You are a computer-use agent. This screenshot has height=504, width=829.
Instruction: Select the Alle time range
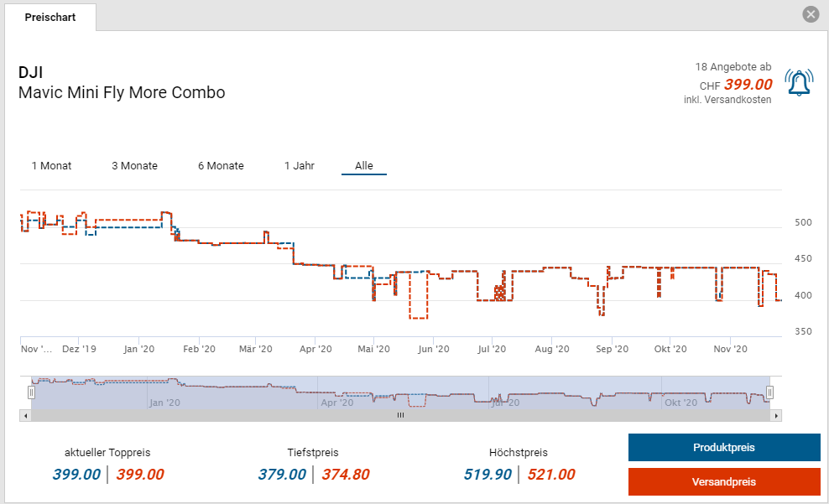tap(363, 166)
